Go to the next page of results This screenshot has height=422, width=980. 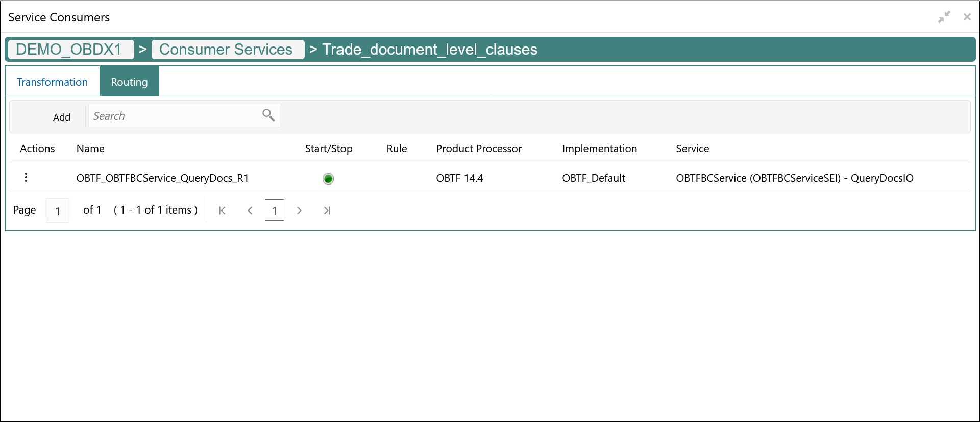(x=299, y=210)
